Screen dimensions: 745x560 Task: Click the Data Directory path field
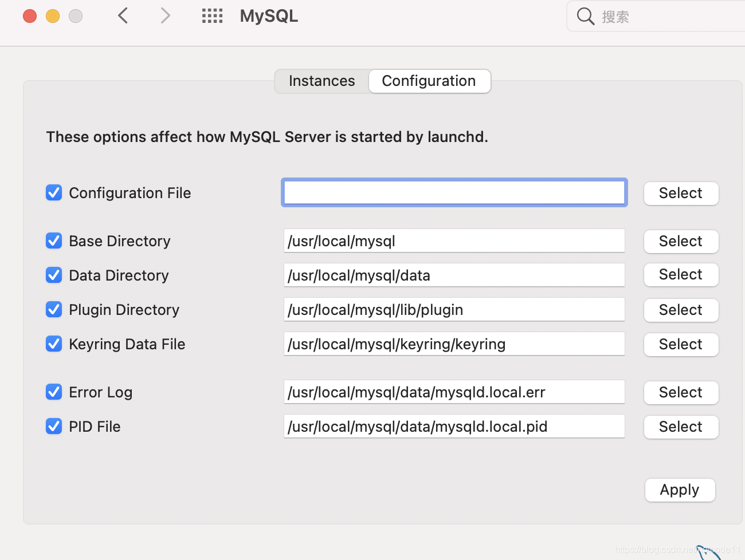pyautogui.click(x=454, y=275)
